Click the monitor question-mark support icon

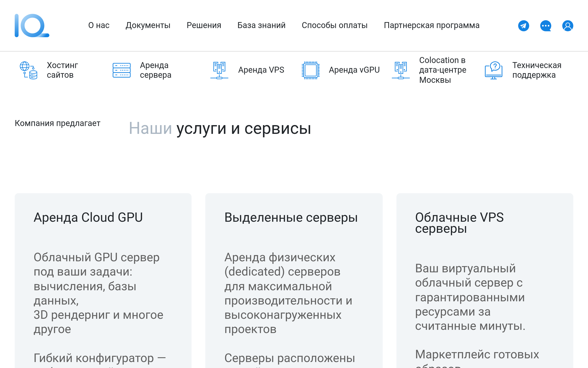(493, 70)
